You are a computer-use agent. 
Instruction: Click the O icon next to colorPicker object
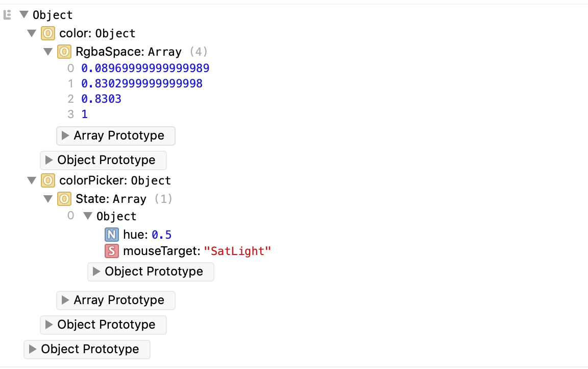48,180
